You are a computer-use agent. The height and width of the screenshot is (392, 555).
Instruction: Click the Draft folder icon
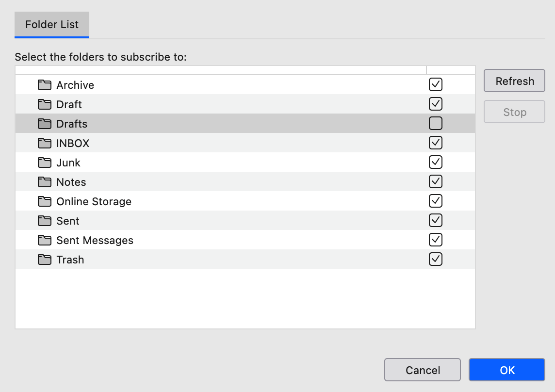coord(45,104)
